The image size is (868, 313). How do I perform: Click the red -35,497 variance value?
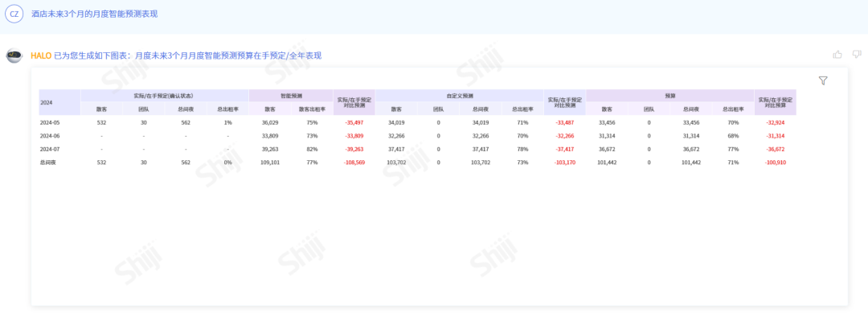coord(354,122)
